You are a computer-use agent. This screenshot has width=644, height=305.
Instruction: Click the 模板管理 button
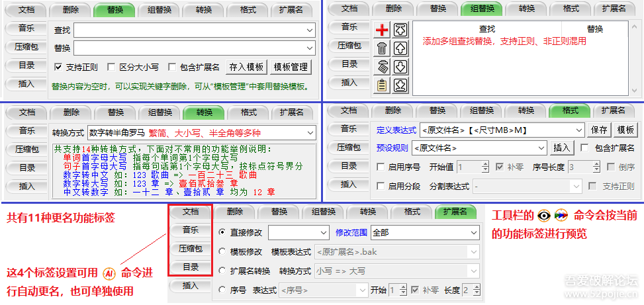[291, 67]
